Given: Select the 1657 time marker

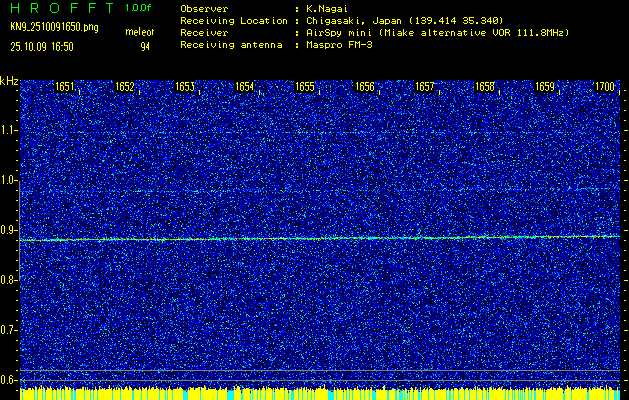Looking at the screenshot, I should [x=425, y=87].
